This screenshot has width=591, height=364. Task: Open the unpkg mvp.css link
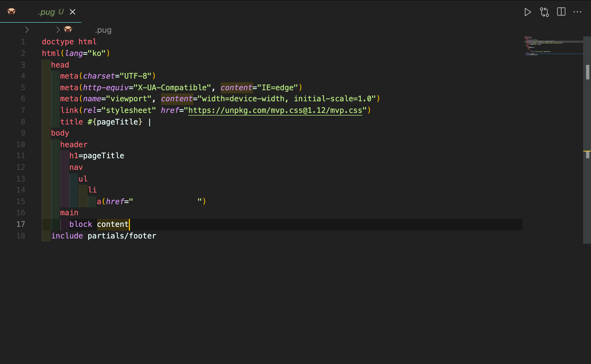(275, 110)
